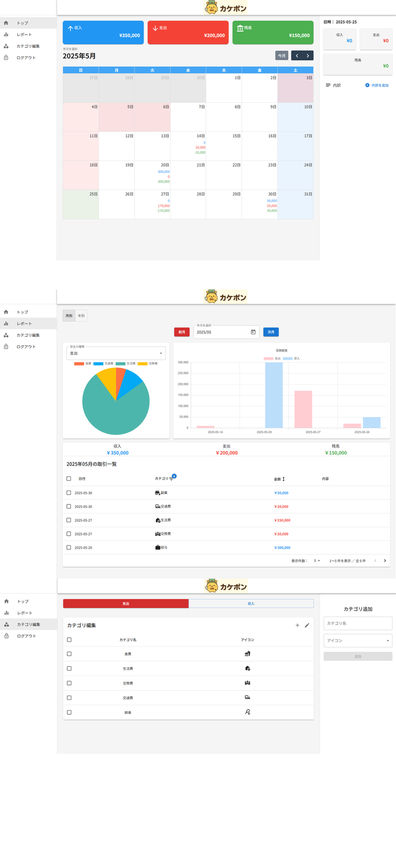
Task: Toggle the select-all checkbox beside 日付 header
Action: 69,478
